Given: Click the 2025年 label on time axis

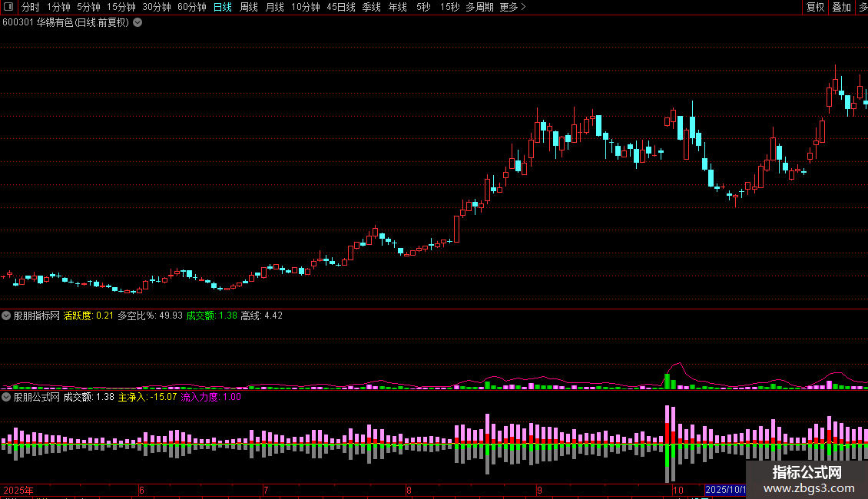Looking at the screenshot, I should pyautogui.click(x=18, y=490).
